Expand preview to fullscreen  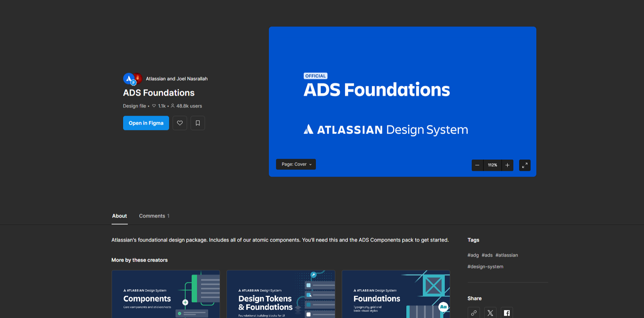coord(524,165)
